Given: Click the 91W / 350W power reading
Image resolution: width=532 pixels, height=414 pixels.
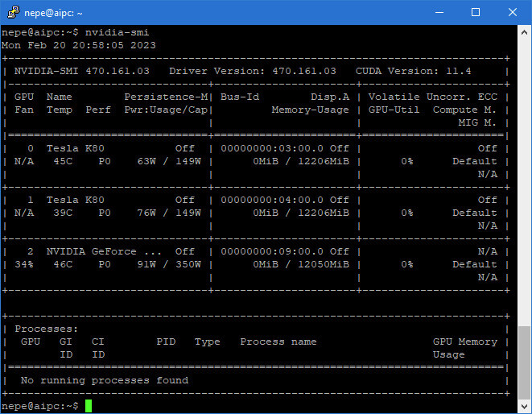Looking at the screenshot, I should coord(169,264).
